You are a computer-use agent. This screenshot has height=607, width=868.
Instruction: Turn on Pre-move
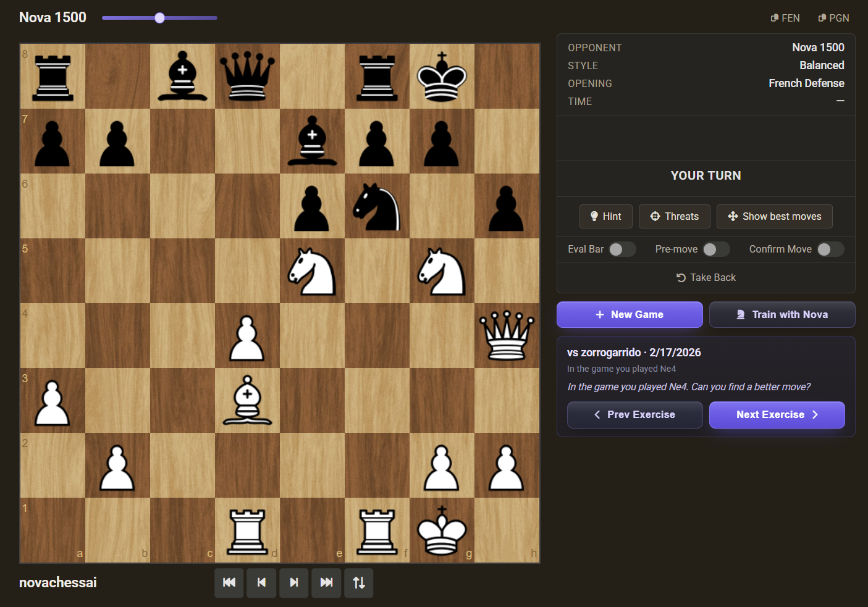tap(716, 249)
